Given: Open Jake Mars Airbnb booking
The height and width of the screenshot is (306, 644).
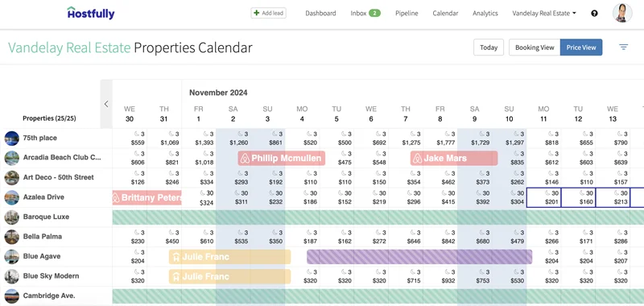Looking at the screenshot, I should 454,158.
